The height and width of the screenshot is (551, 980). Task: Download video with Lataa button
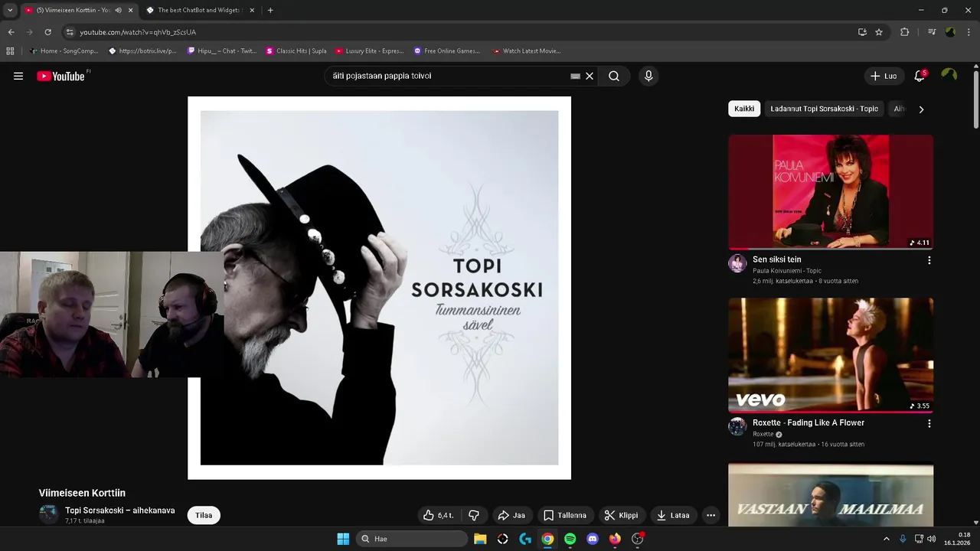tap(672, 515)
